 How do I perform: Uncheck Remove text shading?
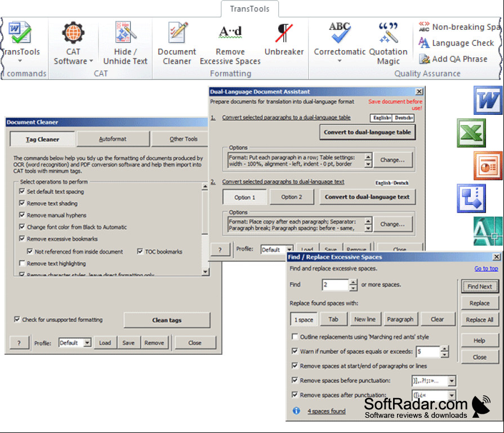point(22,203)
